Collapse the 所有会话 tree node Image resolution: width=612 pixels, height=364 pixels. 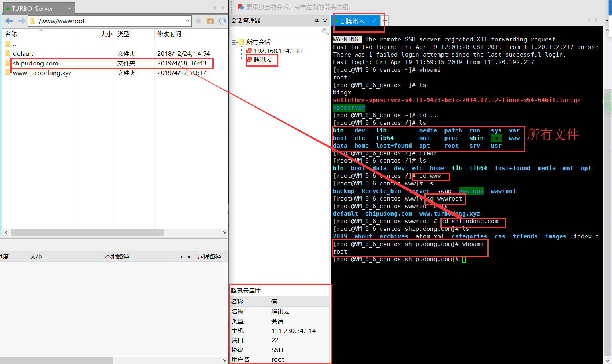tap(234, 42)
